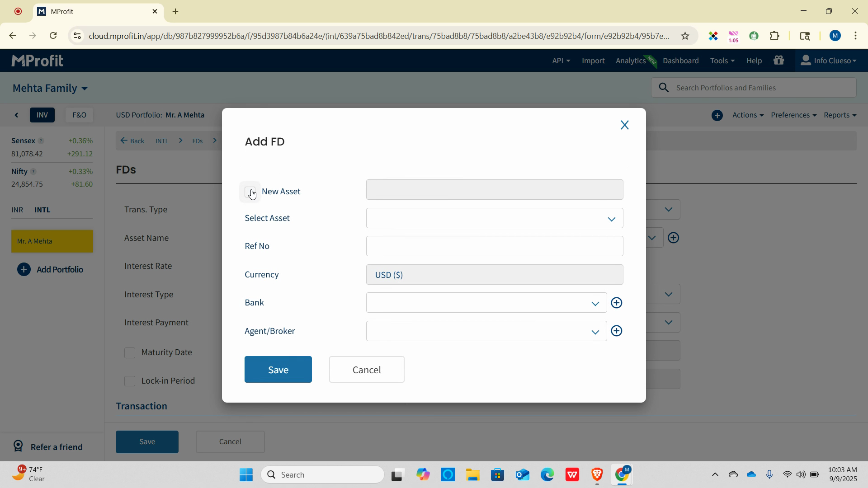Open Outlook from taskbar
The width and height of the screenshot is (868, 488).
click(x=522, y=475)
